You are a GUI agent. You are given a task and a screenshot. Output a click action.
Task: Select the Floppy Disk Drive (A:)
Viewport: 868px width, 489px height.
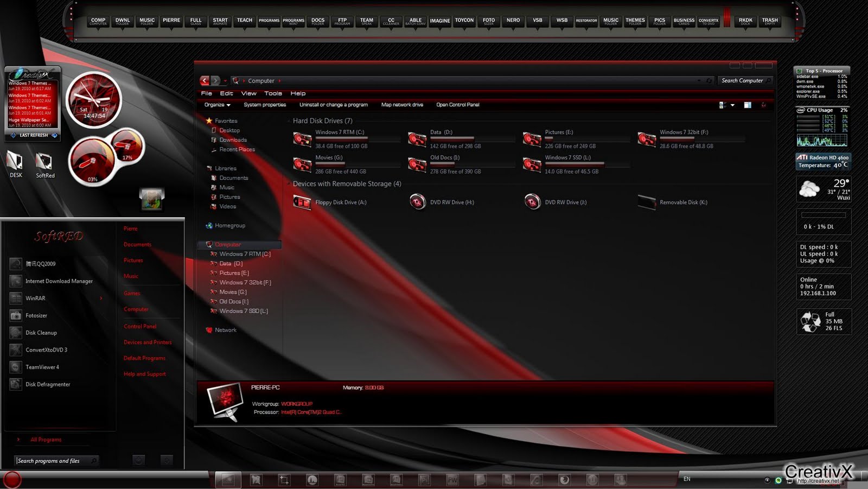point(330,202)
